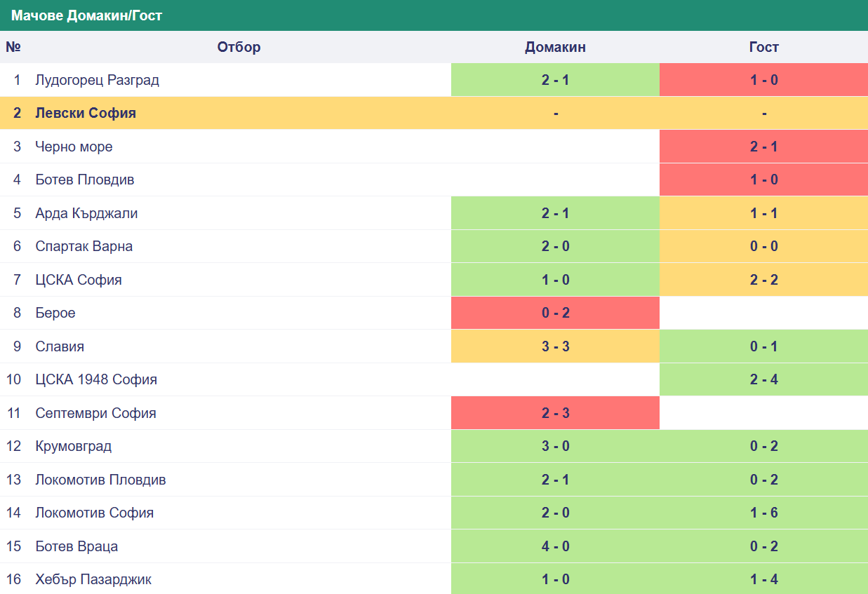Click Арда Кърджали away draw 1 - 1
This screenshot has width=868, height=594.
[763, 213]
